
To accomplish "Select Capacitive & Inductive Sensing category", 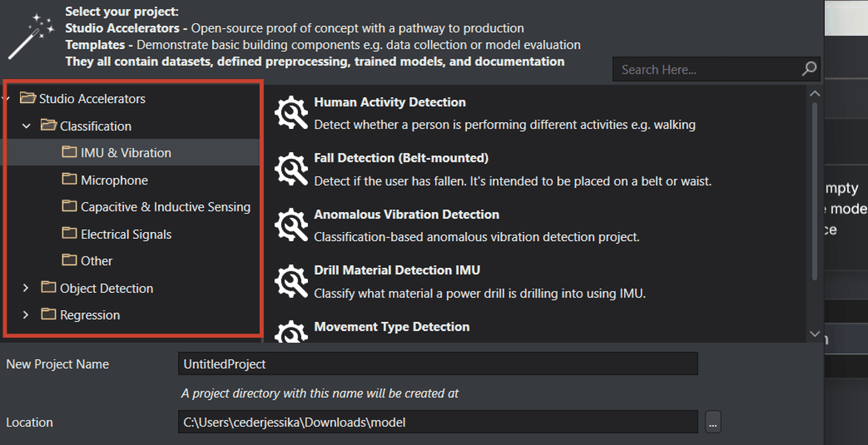I will coord(165,207).
